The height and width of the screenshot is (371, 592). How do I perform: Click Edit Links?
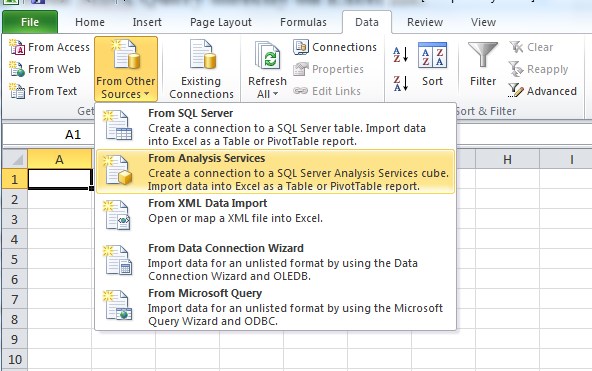click(x=327, y=91)
